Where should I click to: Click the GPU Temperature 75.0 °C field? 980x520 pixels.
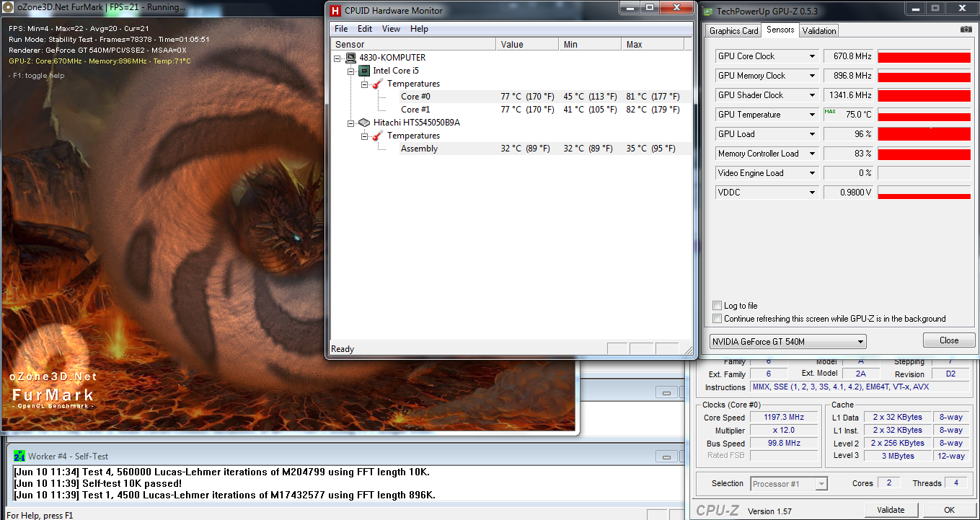pos(849,115)
